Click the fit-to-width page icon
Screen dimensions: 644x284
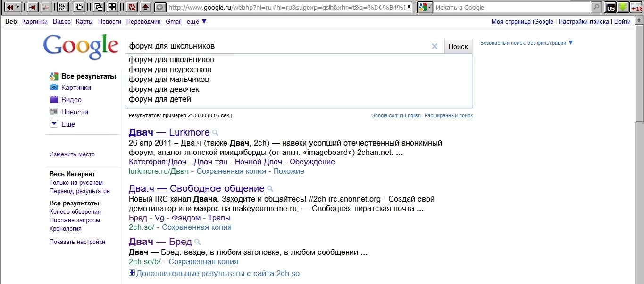tap(80, 7)
